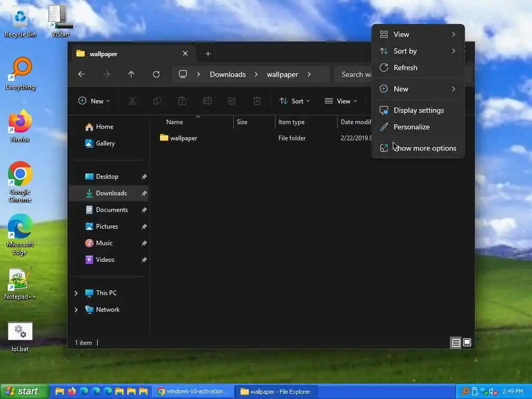Click wallpaper - File Explorer taskbar button

[276, 391]
